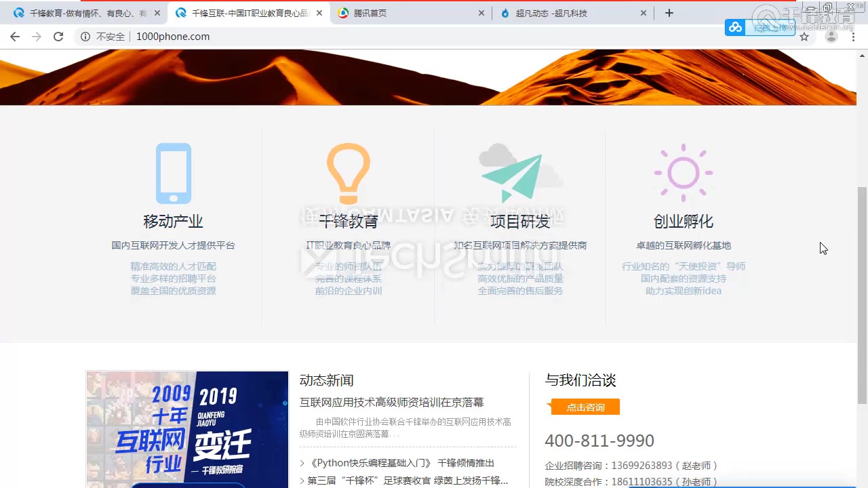Click the lightbulb icon above 千锋教育
Viewport: 868px width, 488px height.
click(x=348, y=173)
